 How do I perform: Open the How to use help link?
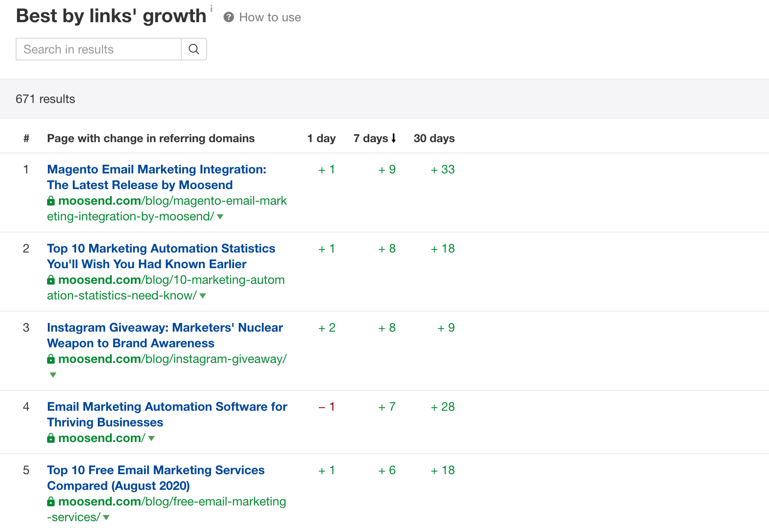[x=270, y=17]
